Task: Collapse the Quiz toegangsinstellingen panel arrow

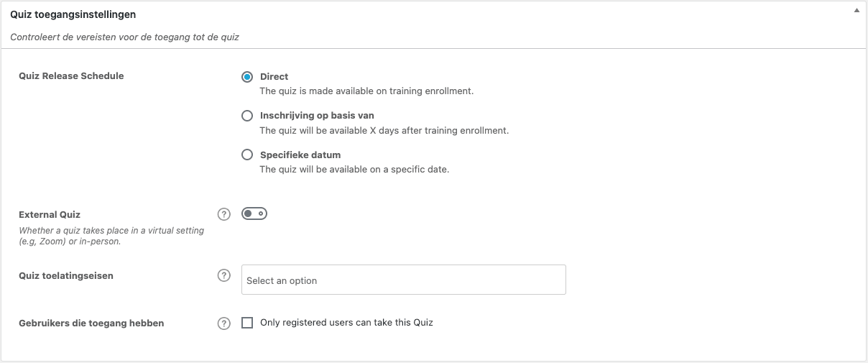Action: [x=857, y=12]
